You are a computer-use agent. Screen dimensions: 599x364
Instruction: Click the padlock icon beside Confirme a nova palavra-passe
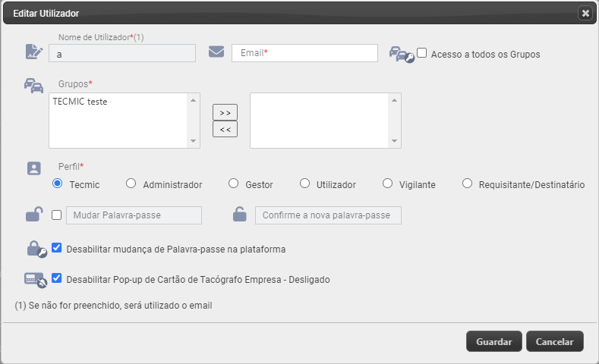pyautogui.click(x=239, y=214)
